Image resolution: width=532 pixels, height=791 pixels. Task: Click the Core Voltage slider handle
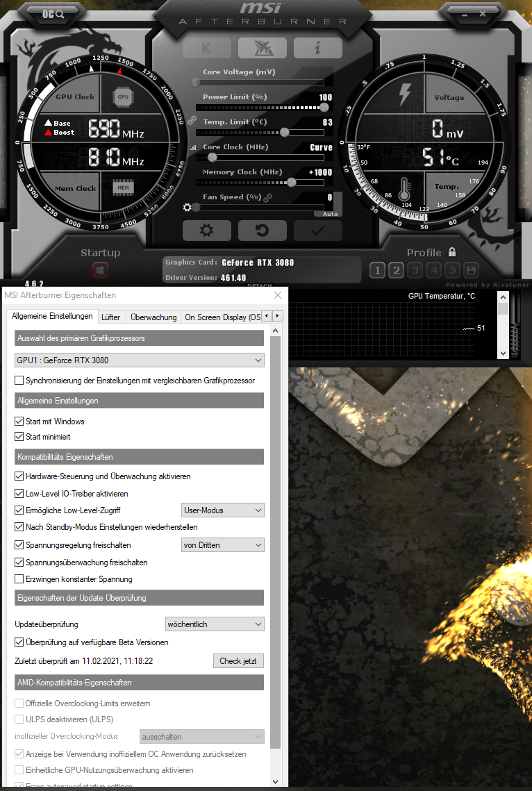tap(196, 82)
